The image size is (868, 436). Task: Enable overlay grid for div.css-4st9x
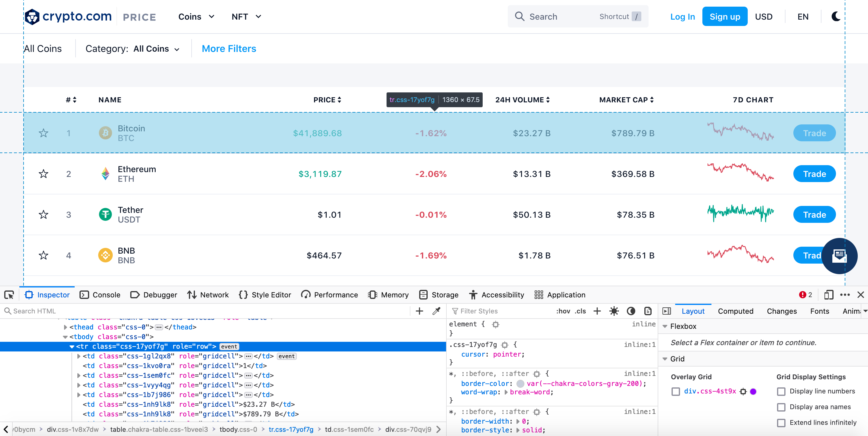(x=675, y=392)
